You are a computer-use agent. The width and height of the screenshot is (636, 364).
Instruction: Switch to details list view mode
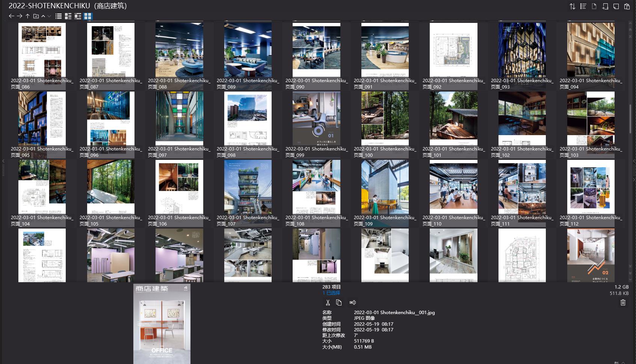68,16
